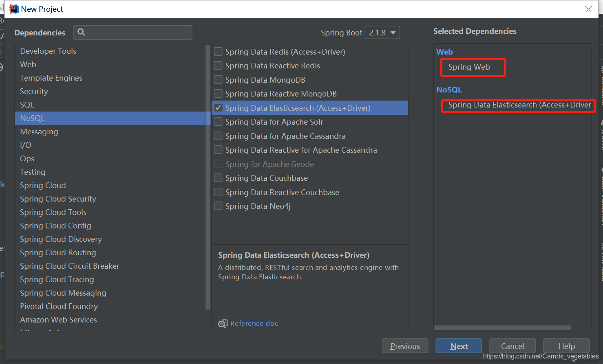603x364 pixels.
Task: Click the Reference doc globe icon
Action: (223, 323)
